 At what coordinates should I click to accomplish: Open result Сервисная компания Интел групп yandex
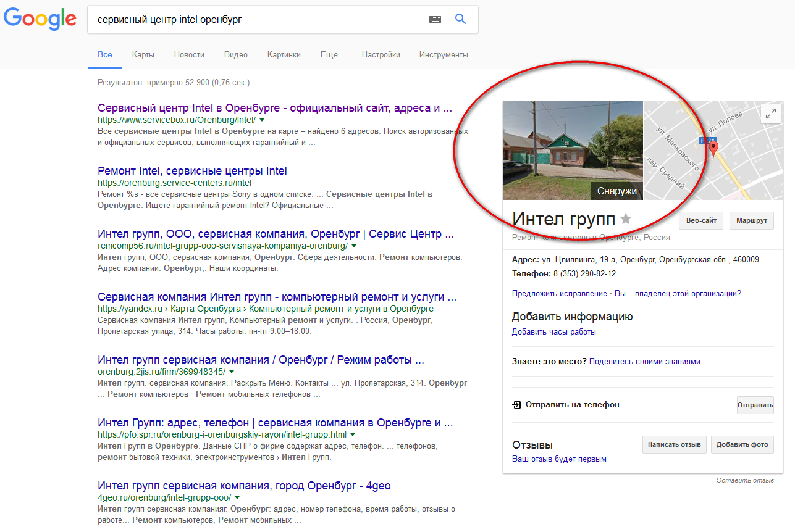[x=277, y=297]
